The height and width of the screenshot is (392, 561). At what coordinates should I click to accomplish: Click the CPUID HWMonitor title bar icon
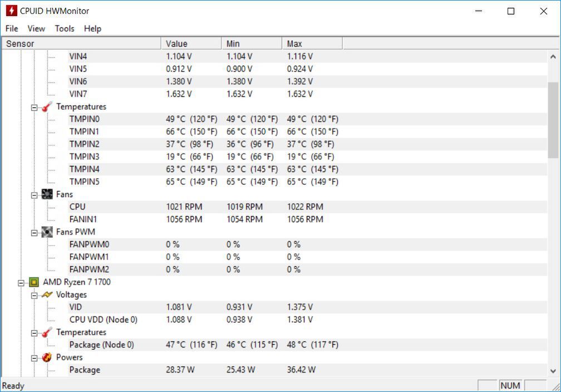pyautogui.click(x=11, y=11)
